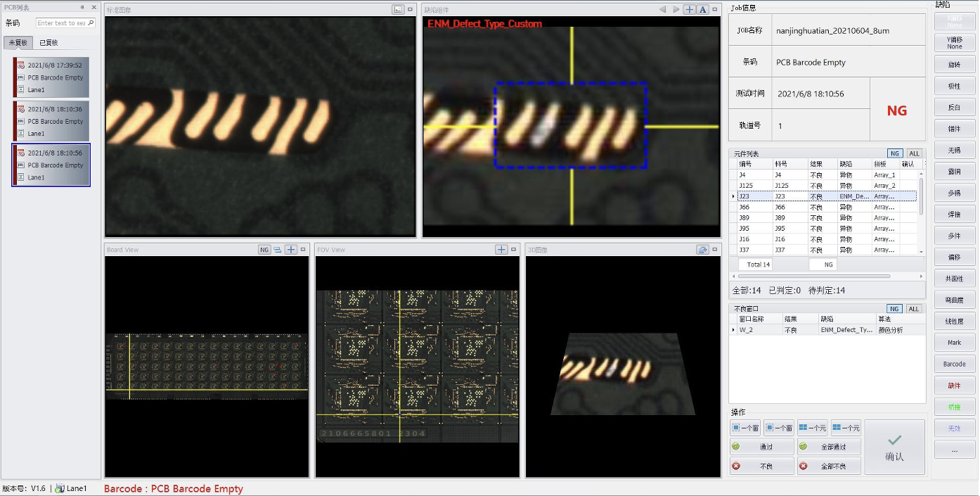The image size is (980, 496).
Task: Toggle crosshair in Board View
Action: 290,250
